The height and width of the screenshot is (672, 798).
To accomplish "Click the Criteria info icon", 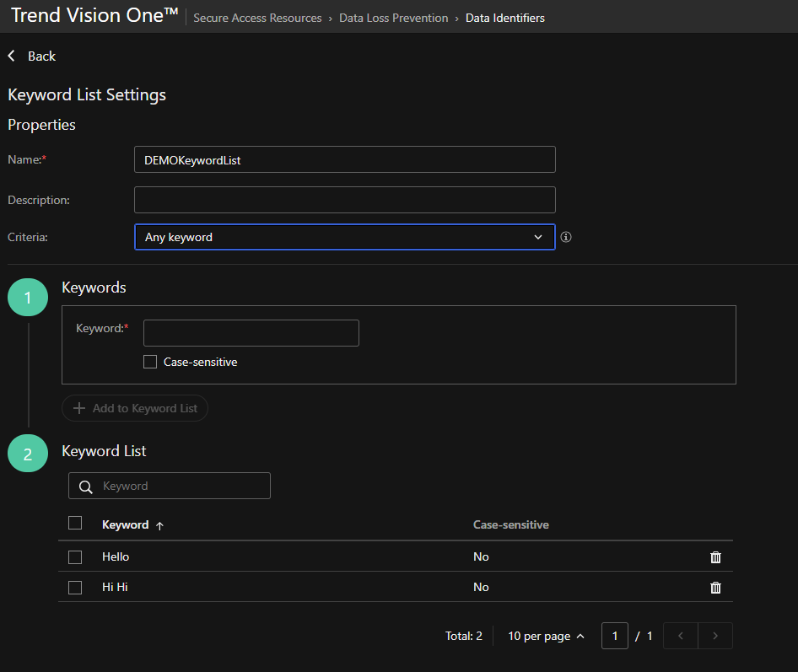I will click(566, 237).
